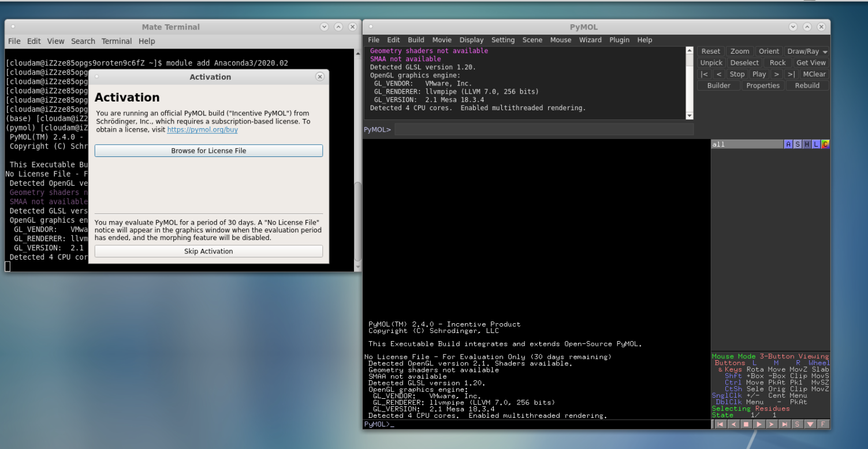
Task: Open the Builder panel
Action: 718,85
